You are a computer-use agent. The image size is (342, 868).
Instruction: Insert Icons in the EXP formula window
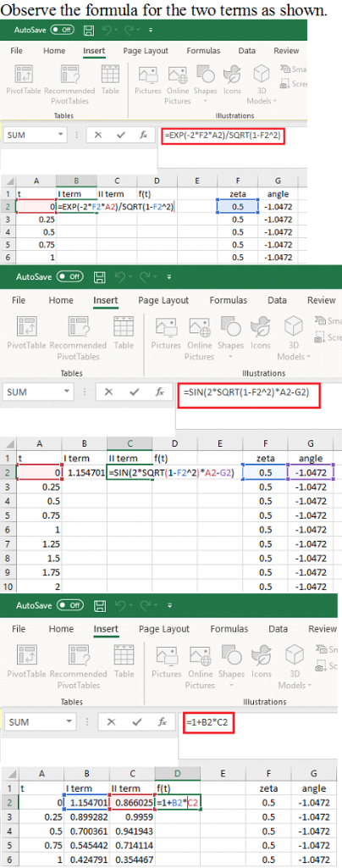[x=232, y=81]
